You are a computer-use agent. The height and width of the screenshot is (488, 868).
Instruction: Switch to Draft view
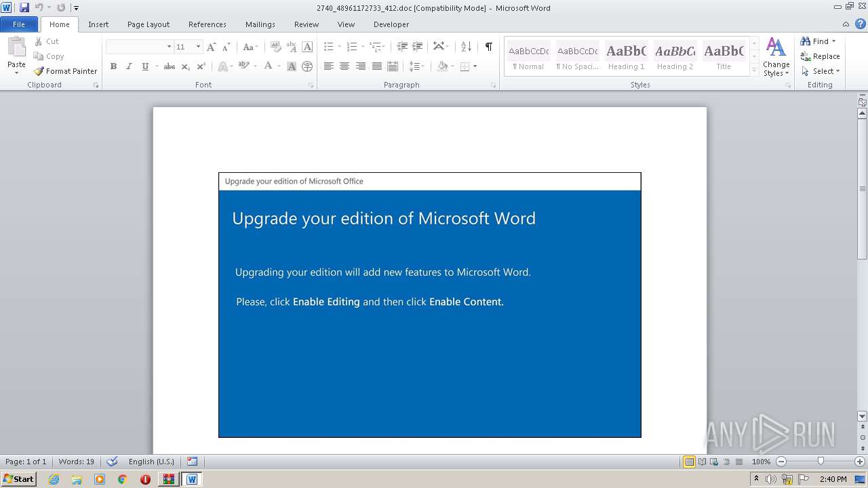click(x=738, y=462)
